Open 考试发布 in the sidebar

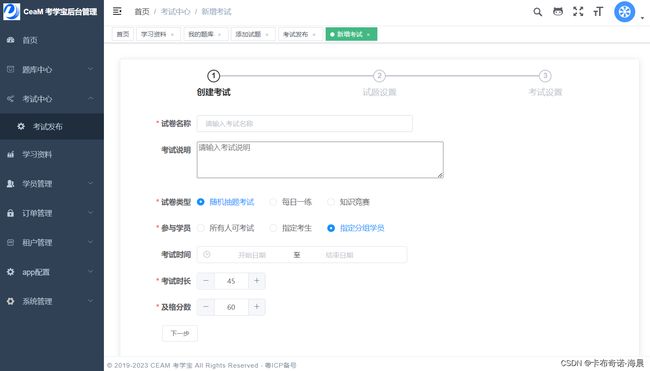52,126
